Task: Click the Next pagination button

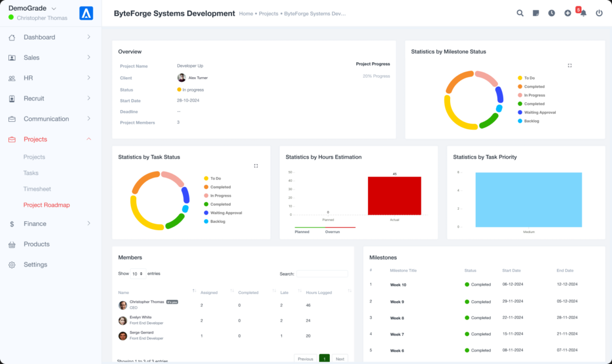Action: [x=339, y=359]
